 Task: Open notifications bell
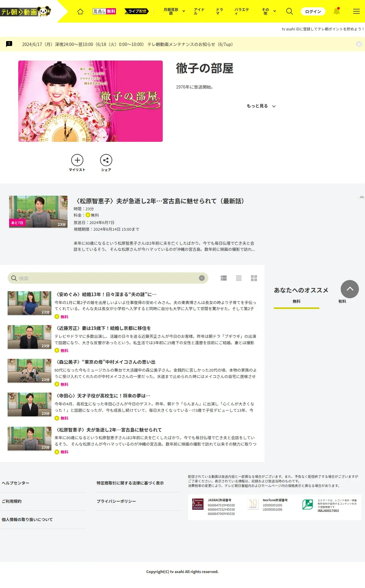[336, 11]
